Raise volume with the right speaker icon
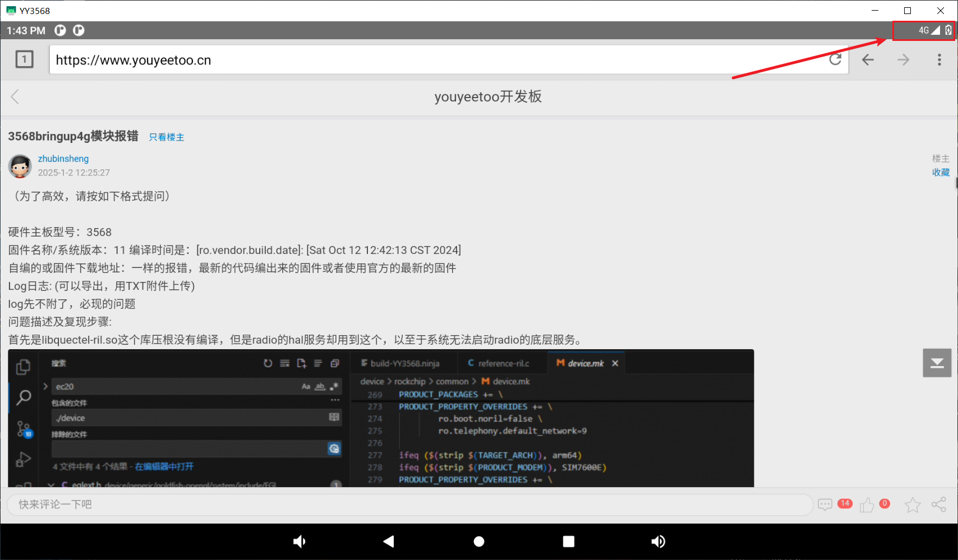Viewport: 958px width, 560px height. tap(658, 542)
